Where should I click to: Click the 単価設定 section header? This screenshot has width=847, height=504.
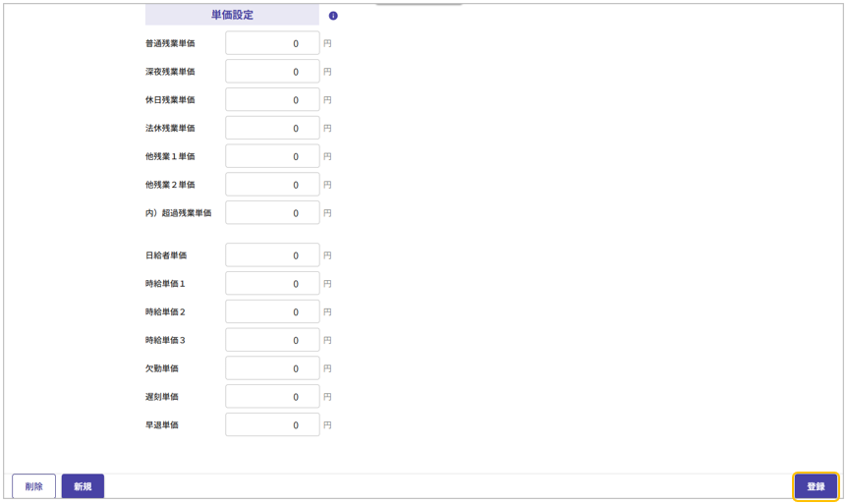click(232, 15)
